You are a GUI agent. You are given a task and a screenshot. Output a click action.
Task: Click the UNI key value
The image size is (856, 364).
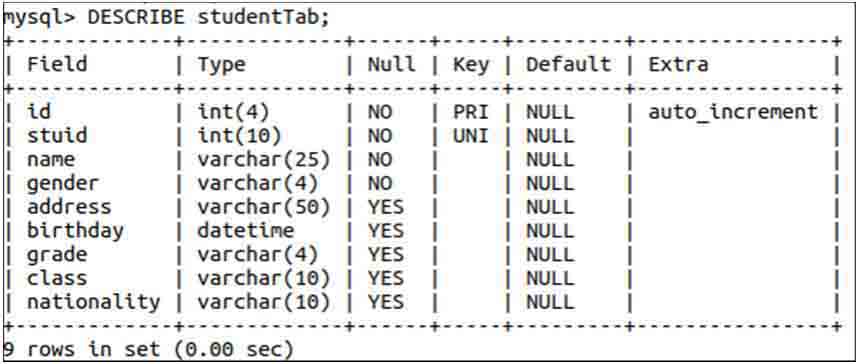471,136
